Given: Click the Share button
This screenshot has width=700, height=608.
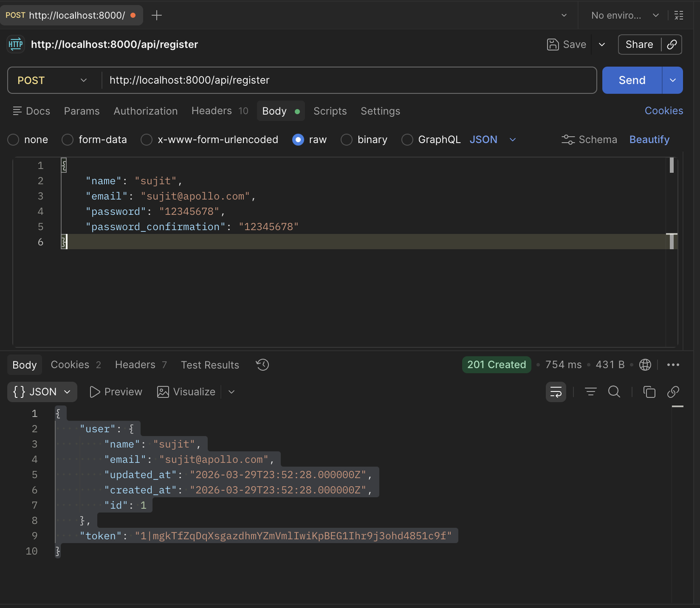Looking at the screenshot, I should [639, 45].
